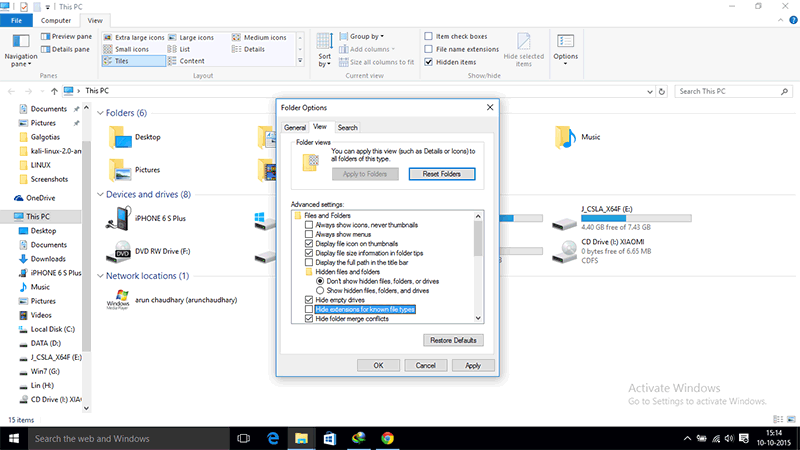Open Edge browser from the taskbar
Viewport: 800px width, 450px height.
pos(271,438)
